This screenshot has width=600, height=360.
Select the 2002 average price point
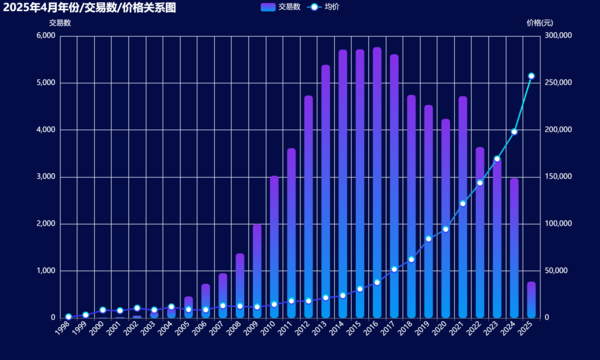(137, 308)
